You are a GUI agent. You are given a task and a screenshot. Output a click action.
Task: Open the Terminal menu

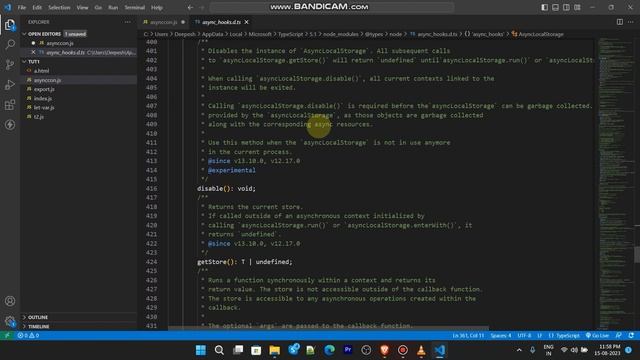(x=135, y=7)
